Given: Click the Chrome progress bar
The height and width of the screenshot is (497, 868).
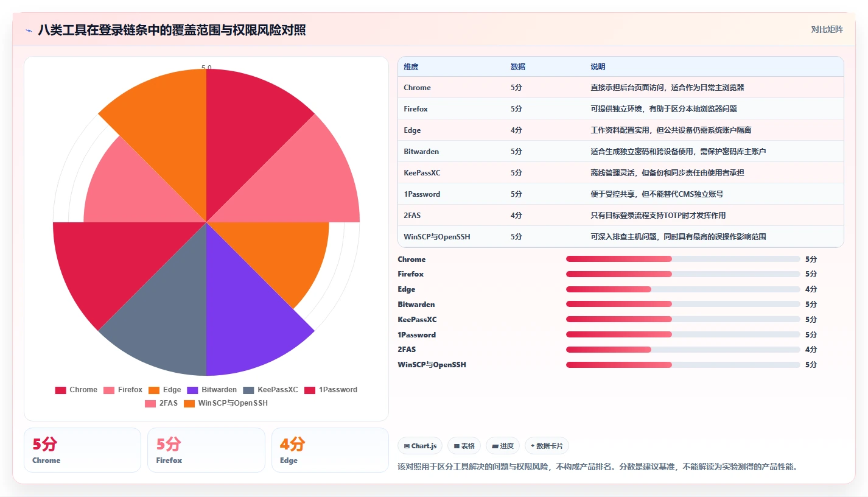Looking at the screenshot, I should pyautogui.click(x=683, y=259).
